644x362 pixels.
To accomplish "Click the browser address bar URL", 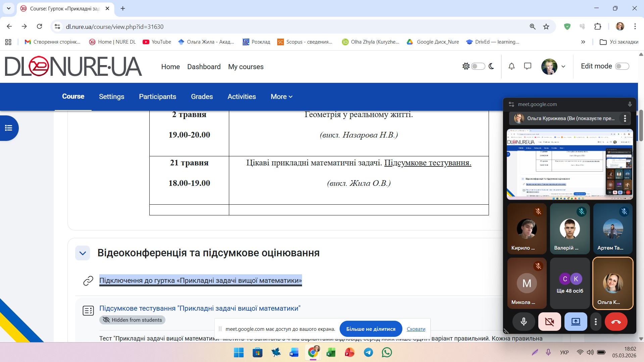I will 114,27.
